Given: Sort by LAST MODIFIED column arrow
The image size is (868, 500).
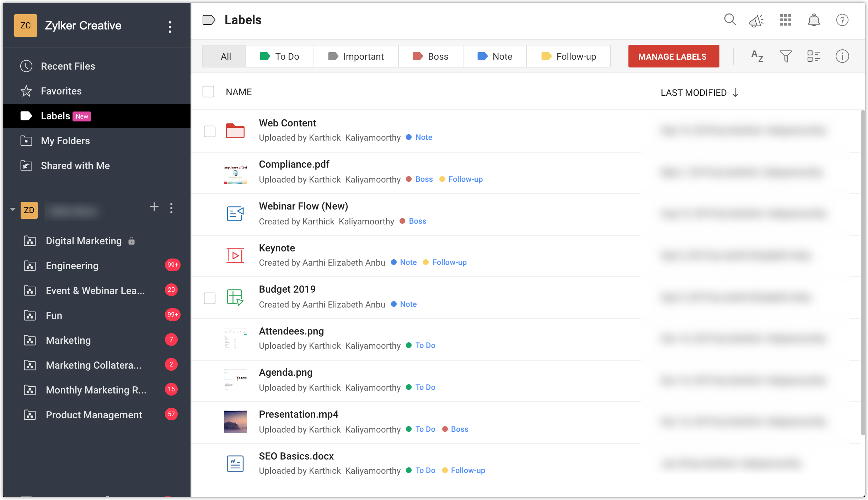Looking at the screenshot, I should (x=735, y=93).
